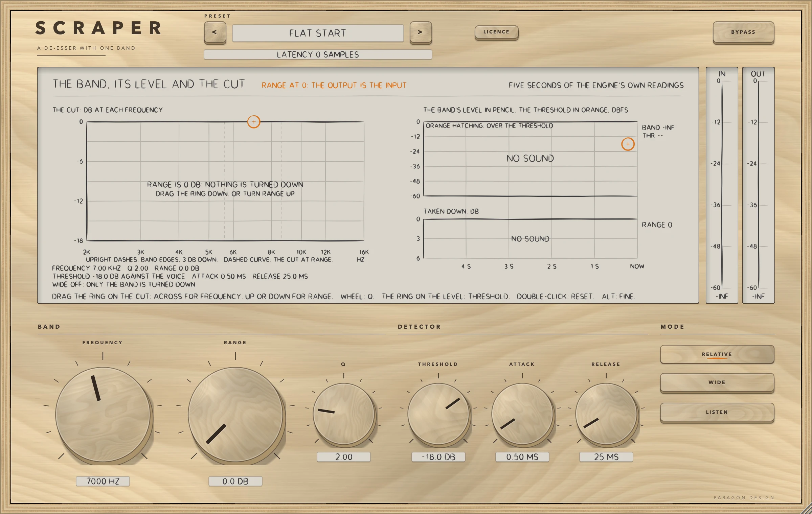The image size is (812, 514).
Task: Click the 'NO SOUND' label in the level graph
Action: coord(530,158)
